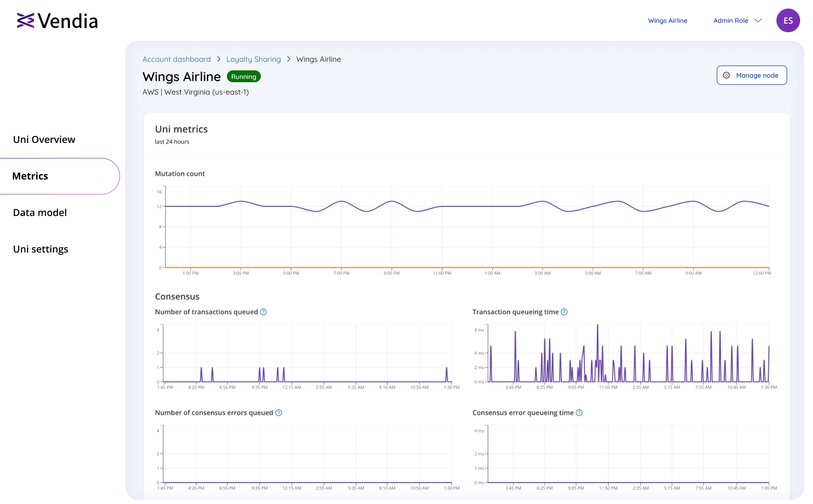Click the 'last 24 hours' label

click(x=172, y=142)
